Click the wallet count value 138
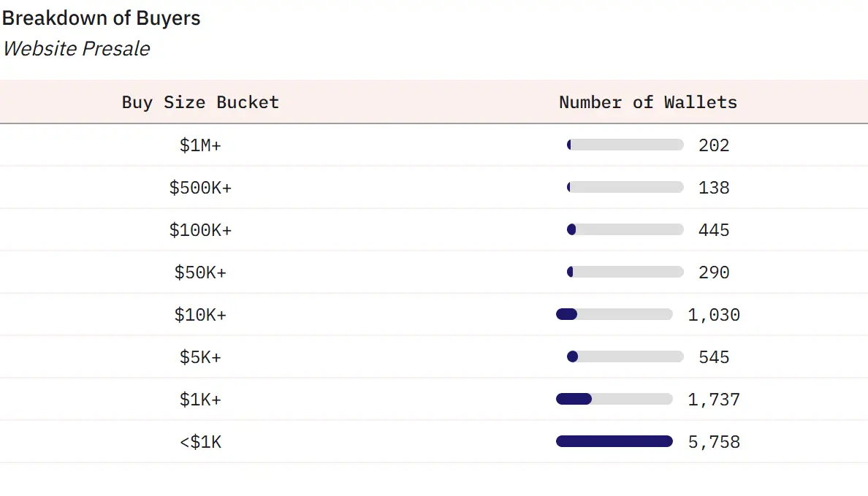Image resolution: width=868 pixels, height=496 pixels. click(x=714, y=188)
